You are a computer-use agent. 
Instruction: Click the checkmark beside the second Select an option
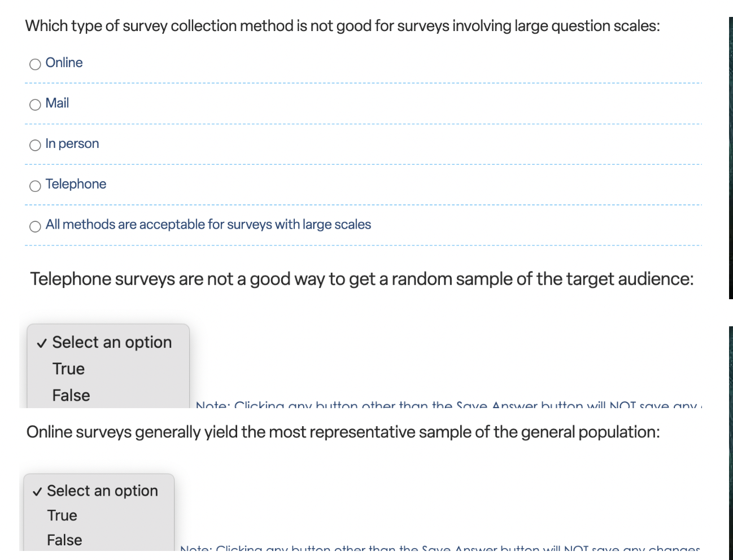pyautogui.click(x=37, y=491)
